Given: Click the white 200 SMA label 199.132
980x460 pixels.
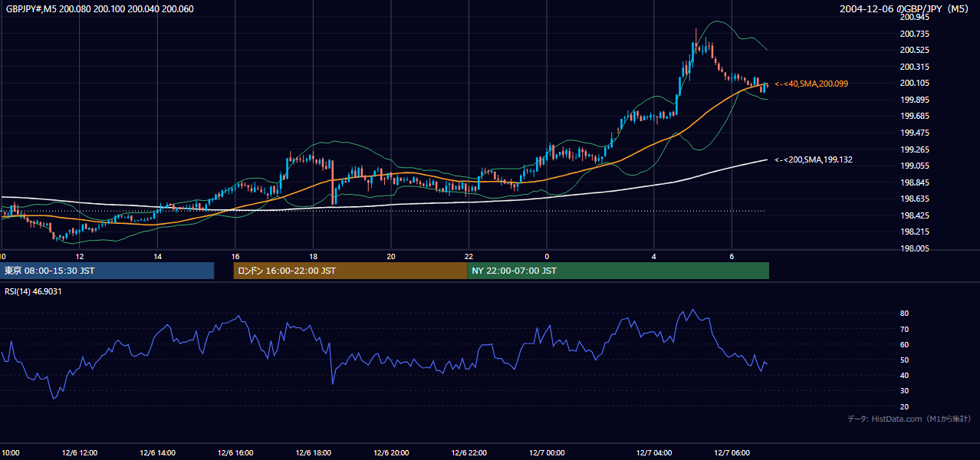Looking at the screenshot, I should coord(814,159).
